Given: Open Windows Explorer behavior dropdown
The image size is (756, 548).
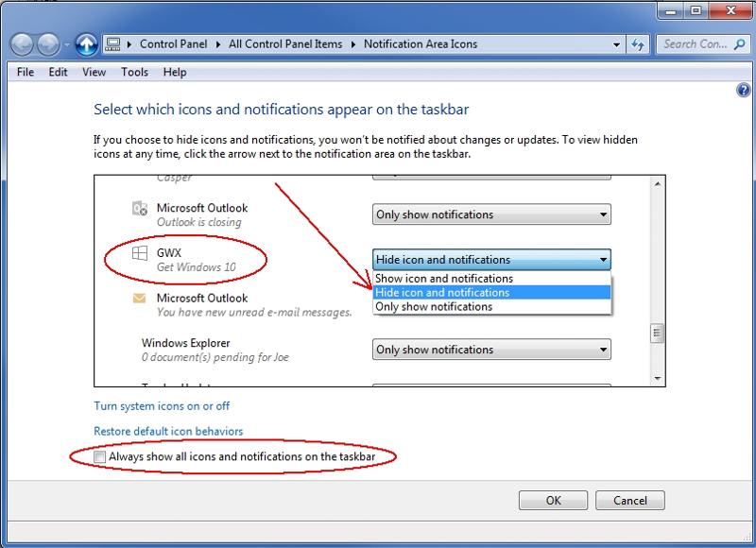Looking at the screenshot, I should tap(491, 350).
